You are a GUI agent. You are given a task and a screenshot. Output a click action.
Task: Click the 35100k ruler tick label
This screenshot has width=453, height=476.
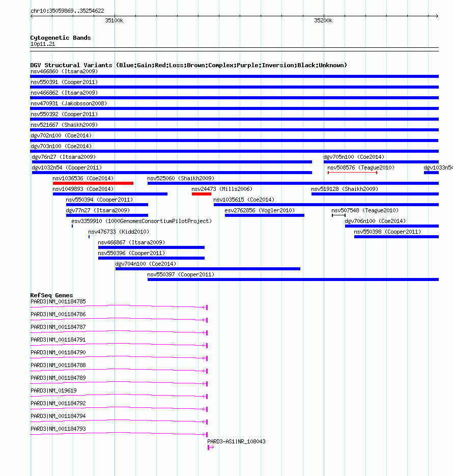[x=114, y=21]
